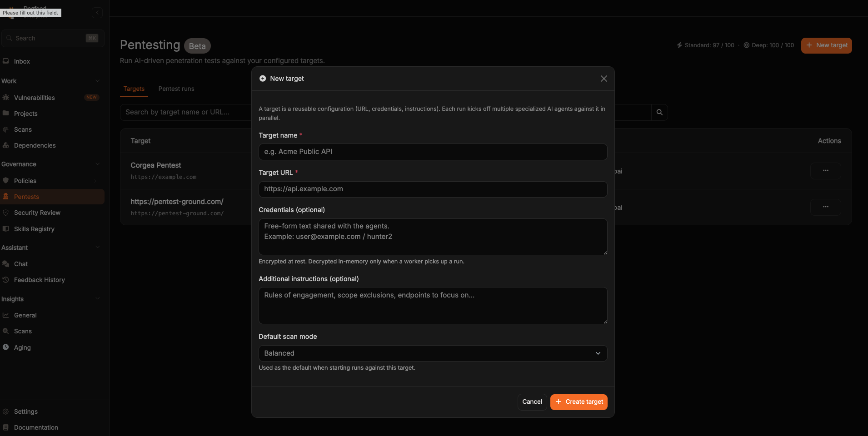Image resolution: width=868 pixels, height=436 pixels.
Task: Click the Additional instructions text area
Action: tap(433, 305)
